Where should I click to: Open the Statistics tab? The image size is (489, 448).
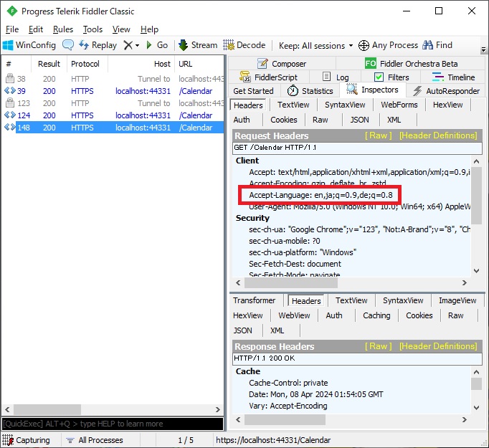[x=310, y=91]
